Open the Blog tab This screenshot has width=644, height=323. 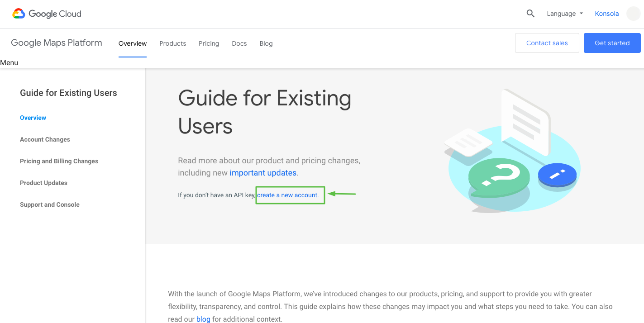[266, 43]
